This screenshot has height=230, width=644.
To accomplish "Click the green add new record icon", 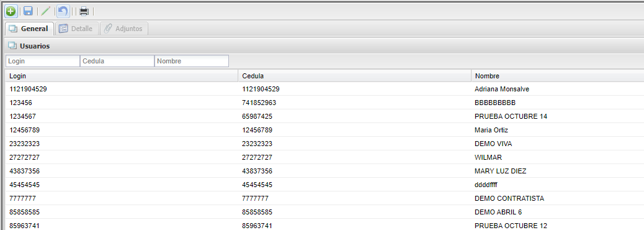I will point(11,11).
